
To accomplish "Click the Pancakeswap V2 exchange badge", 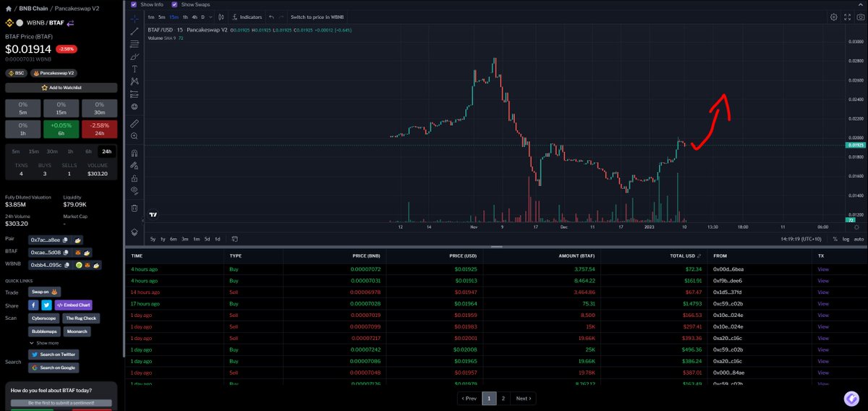I will point(54,73).
